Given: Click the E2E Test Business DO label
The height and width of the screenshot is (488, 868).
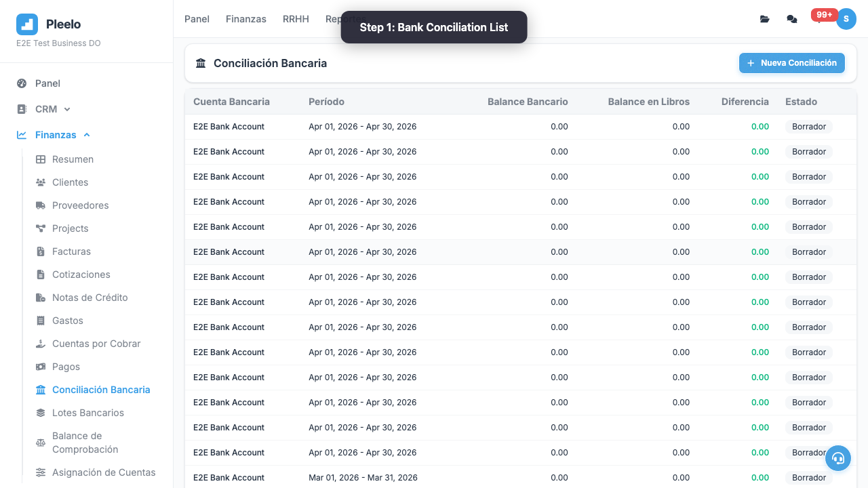Looking at the screenshot, I should tap(58, 43).
